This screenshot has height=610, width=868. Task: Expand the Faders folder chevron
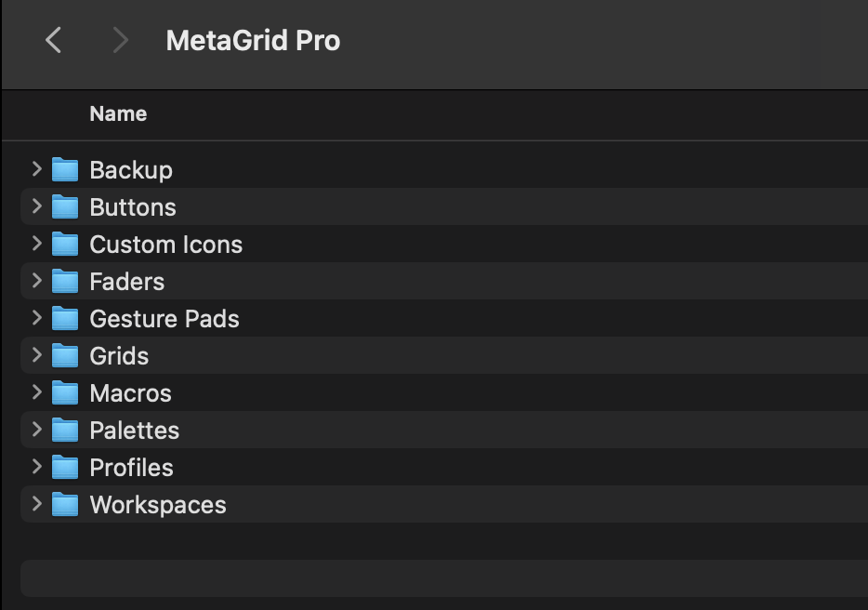point(37,280)
